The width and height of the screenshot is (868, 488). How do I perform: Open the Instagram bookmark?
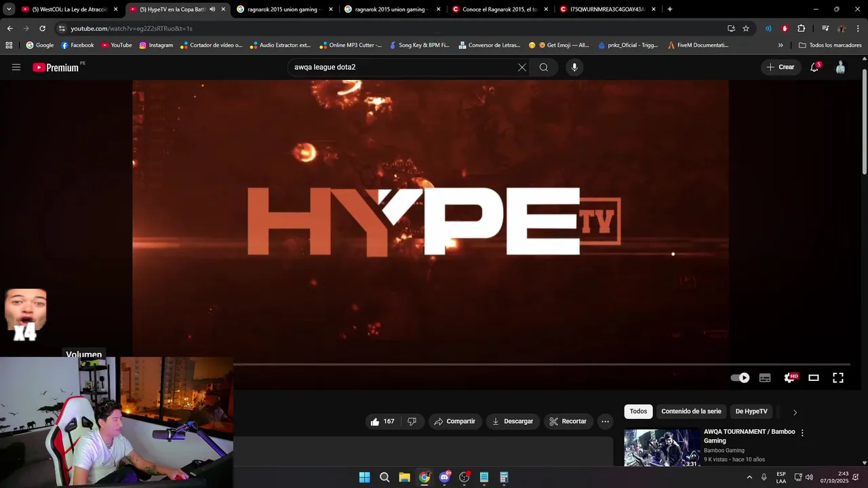tap(156, 45)
